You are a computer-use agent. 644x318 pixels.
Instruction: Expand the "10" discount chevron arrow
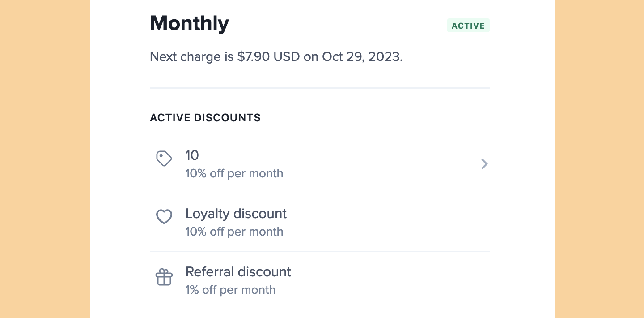tap(484, 164)
